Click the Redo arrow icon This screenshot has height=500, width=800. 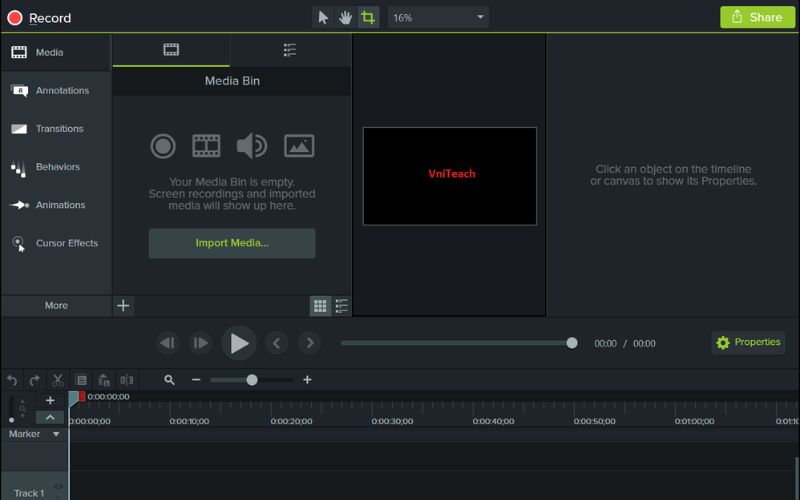[35, 380]
